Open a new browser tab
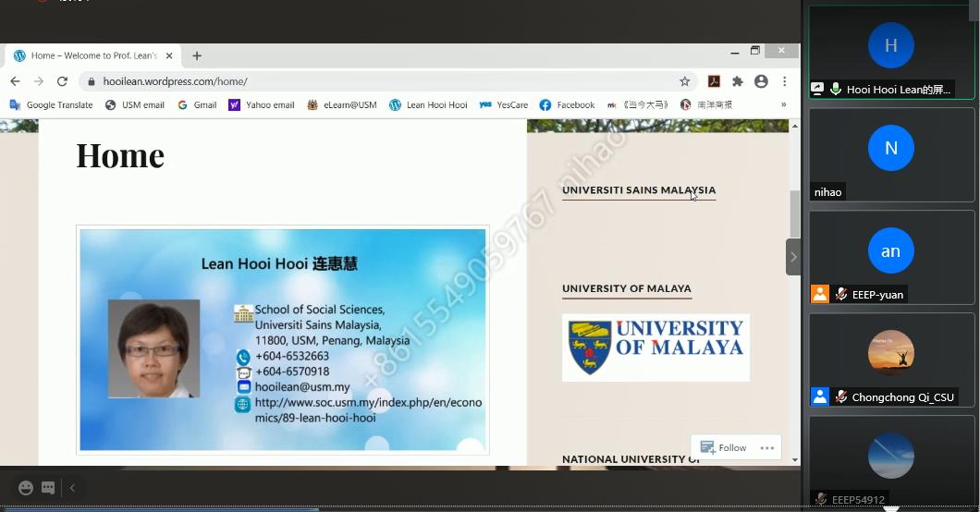The width and height of the screenshot is (980, 512). coord(197,55)
